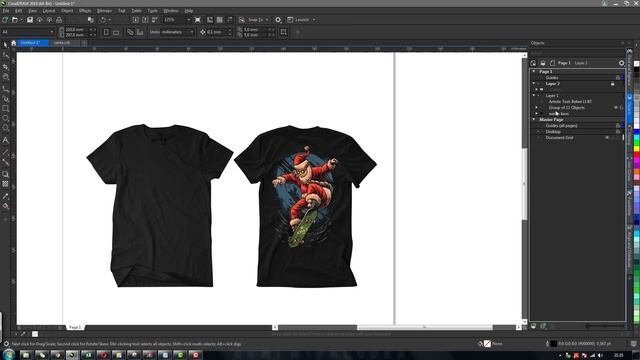This screenshot has height=360, width=640.
Task: Toggle visibility of Group of 11 Objects
Action: coord(616,107)
